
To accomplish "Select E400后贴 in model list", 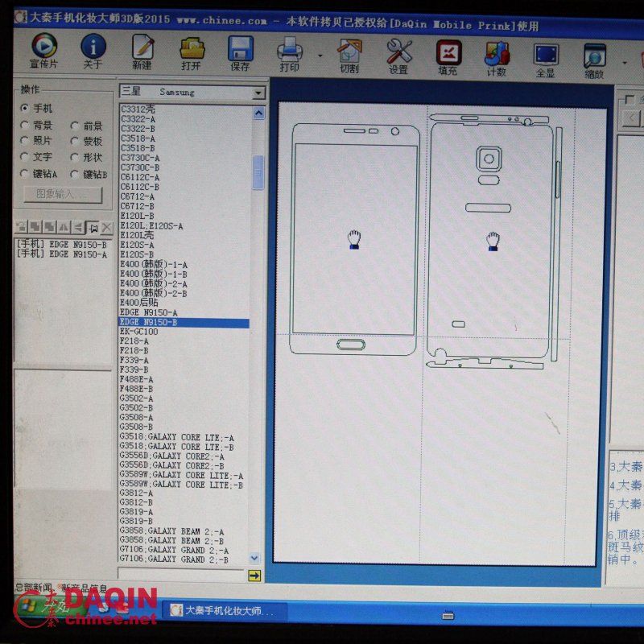I will click(138, 303).
